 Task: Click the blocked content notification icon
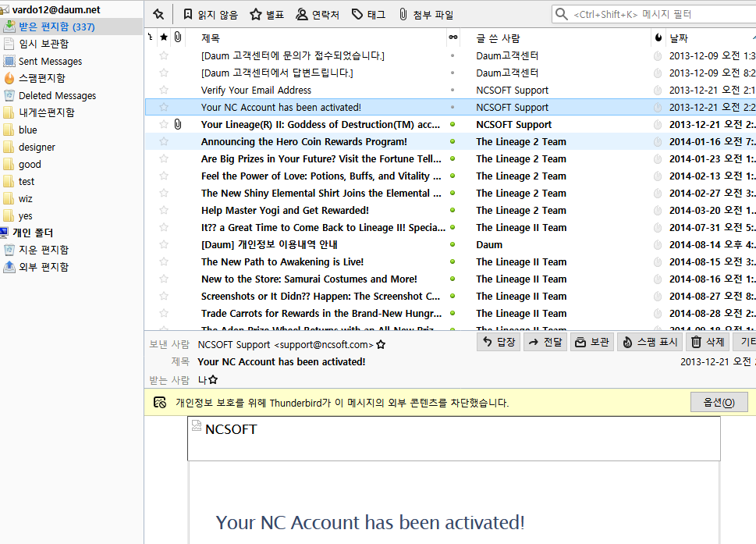tap(160, 402)
